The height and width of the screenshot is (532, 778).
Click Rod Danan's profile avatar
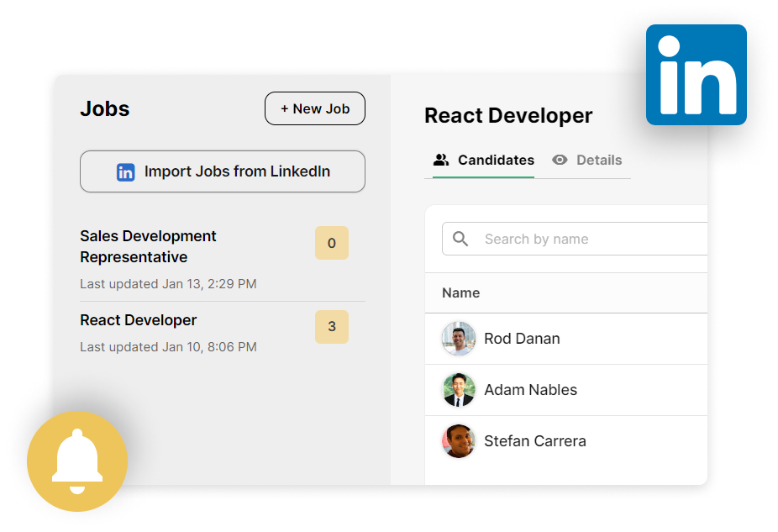459,339
